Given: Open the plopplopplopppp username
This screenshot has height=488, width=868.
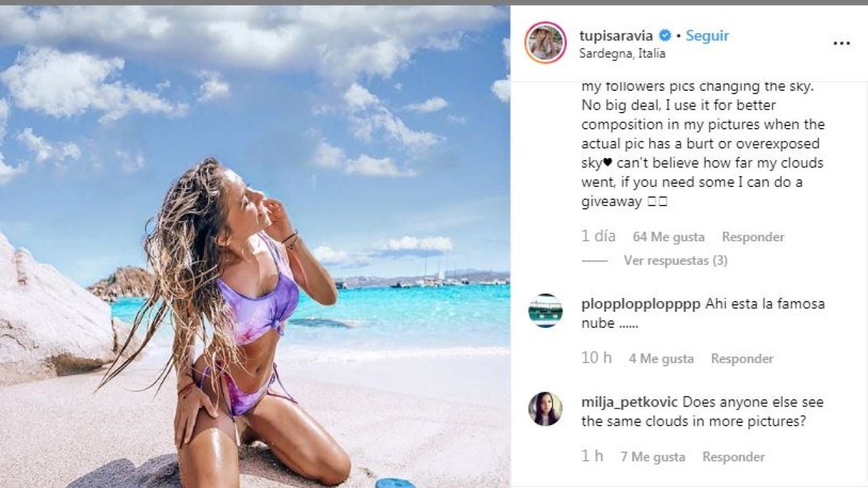Looking at the screenshot, I should [641, 304].
